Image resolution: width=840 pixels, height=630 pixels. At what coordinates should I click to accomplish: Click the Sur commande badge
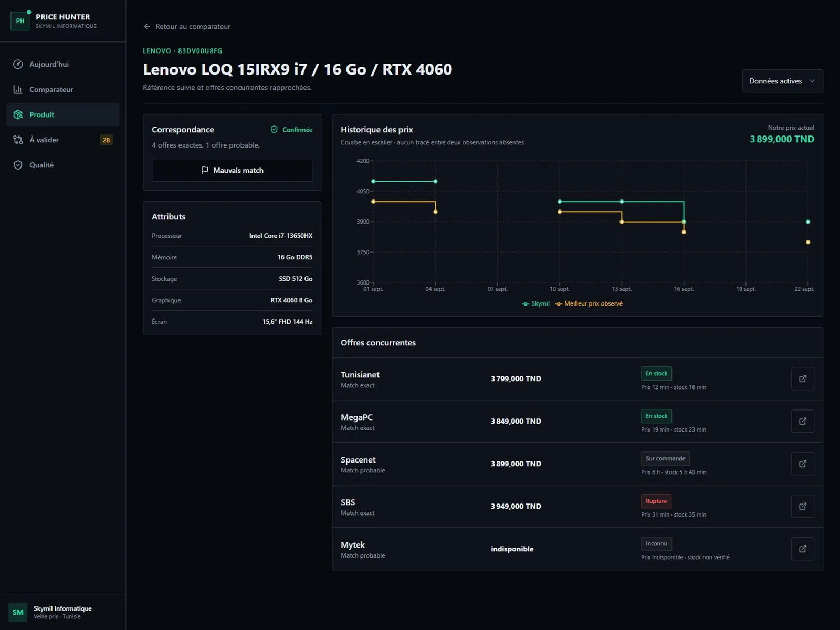click(x=665, y=458)
